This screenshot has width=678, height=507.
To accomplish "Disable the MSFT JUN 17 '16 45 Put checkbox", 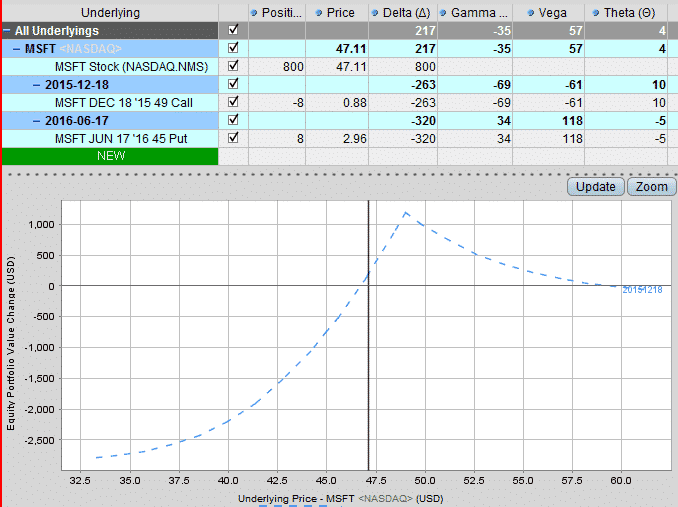I will (x=233, y=138).
